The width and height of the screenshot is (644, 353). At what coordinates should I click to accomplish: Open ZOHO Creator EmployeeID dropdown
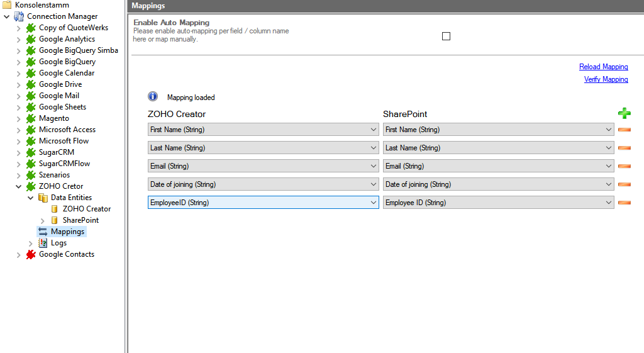pyautogui.click(x=374, y=203)
